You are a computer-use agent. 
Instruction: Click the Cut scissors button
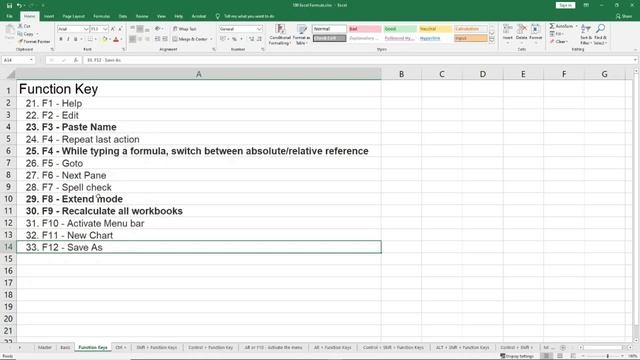click(24, 26)
